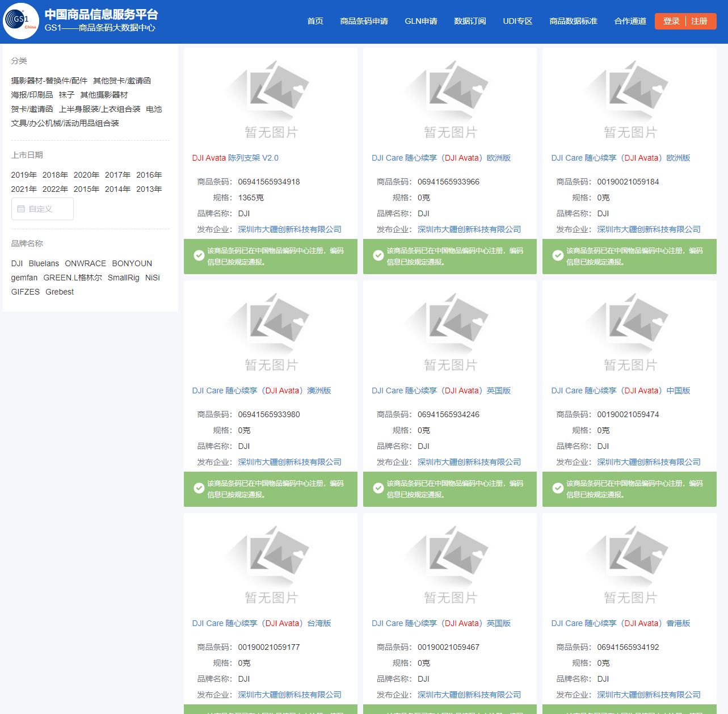728x714 pixels.
Task: Click the GS1 China logo
Action: [x=21, y=21]
